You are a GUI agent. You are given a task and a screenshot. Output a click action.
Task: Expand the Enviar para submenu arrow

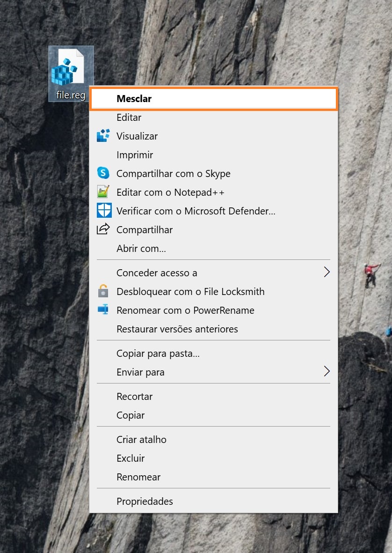pyautogui.click(x=327, y=372)
